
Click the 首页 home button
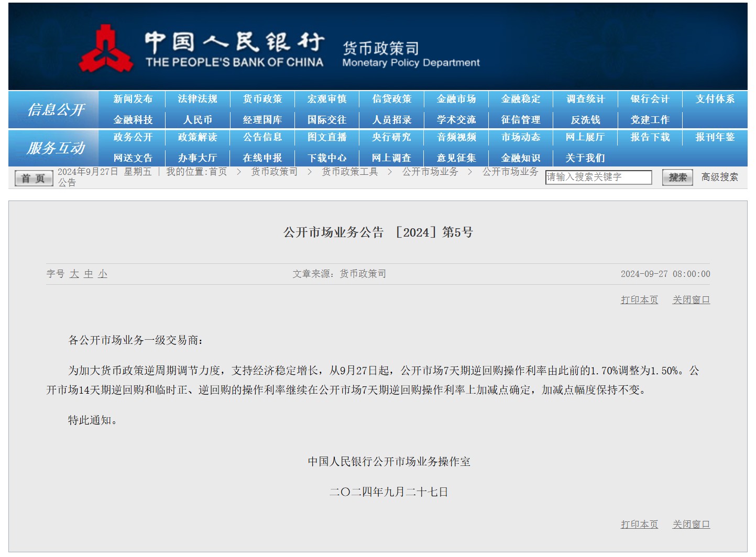pos(34,179)
